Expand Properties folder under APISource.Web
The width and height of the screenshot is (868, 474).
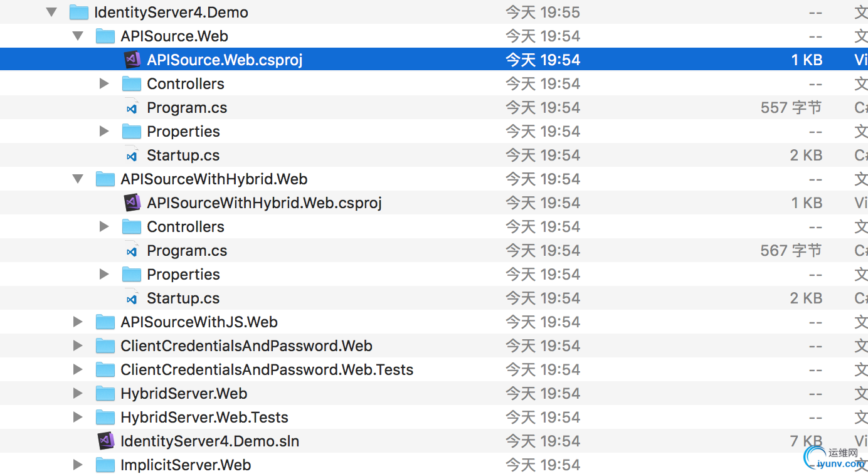104,131
